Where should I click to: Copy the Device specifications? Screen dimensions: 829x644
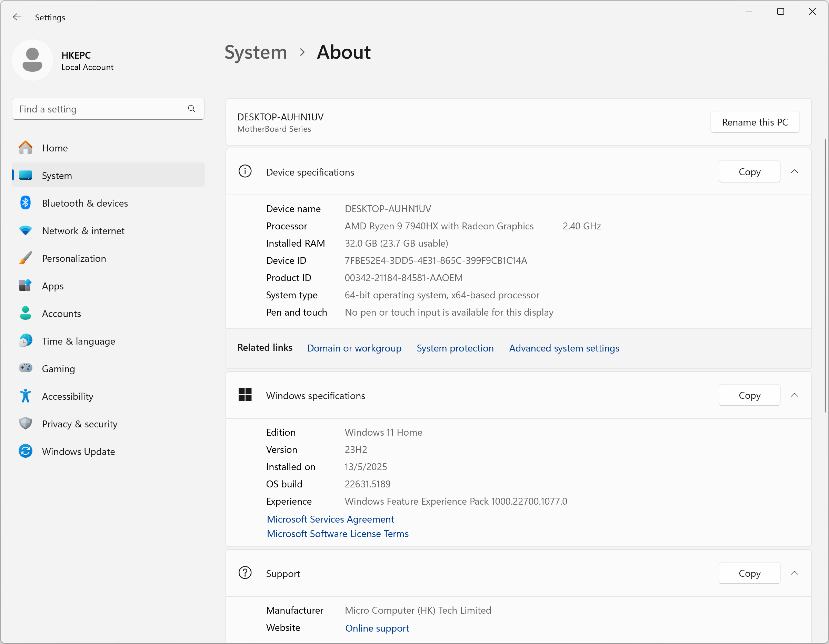(749, 172)
